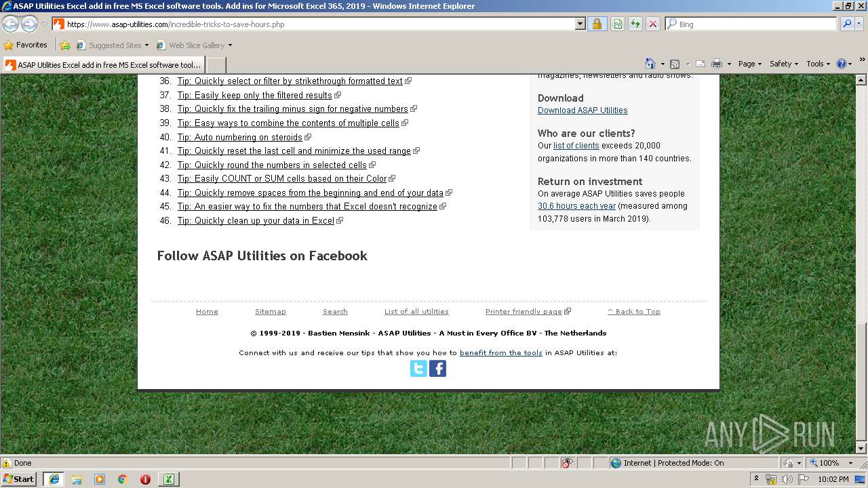Click the volume speaker tray icon
The height and width of the screenshot is (488, 868).
click(x=788, y=479)
